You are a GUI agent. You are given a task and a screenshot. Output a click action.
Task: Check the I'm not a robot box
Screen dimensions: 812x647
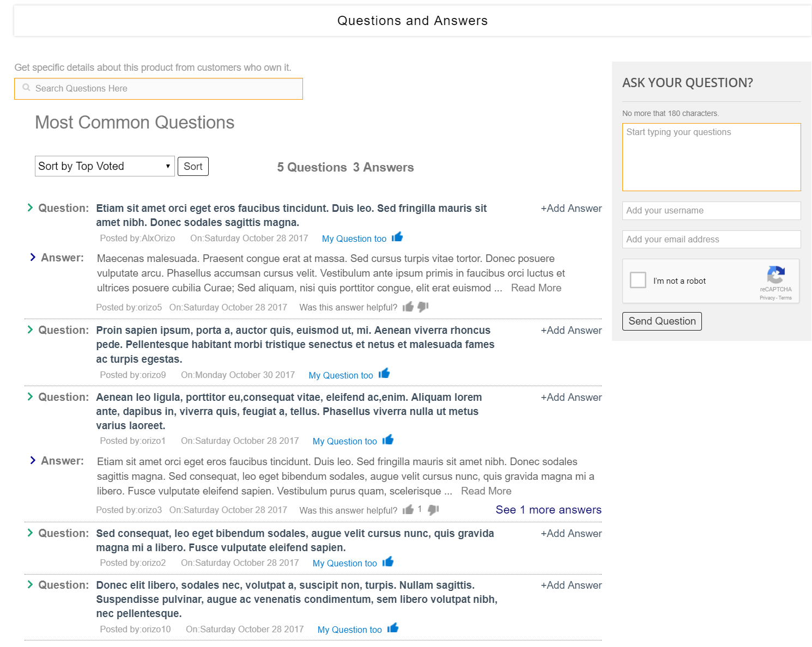(x=638, y=280)
